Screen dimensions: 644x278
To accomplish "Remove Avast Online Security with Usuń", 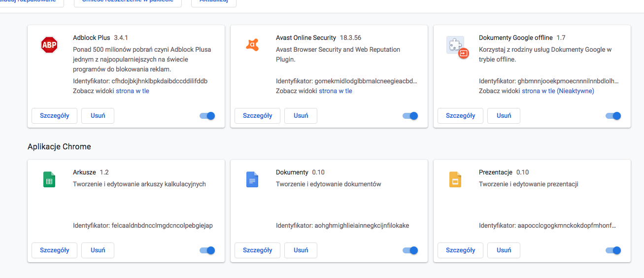I will (x=301, y=116).
